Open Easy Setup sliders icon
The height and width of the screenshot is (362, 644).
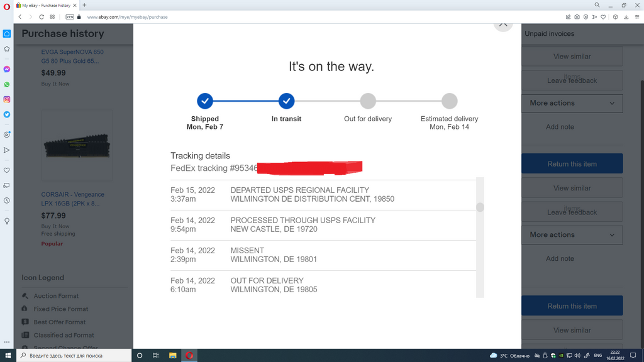tap(637, 17)
